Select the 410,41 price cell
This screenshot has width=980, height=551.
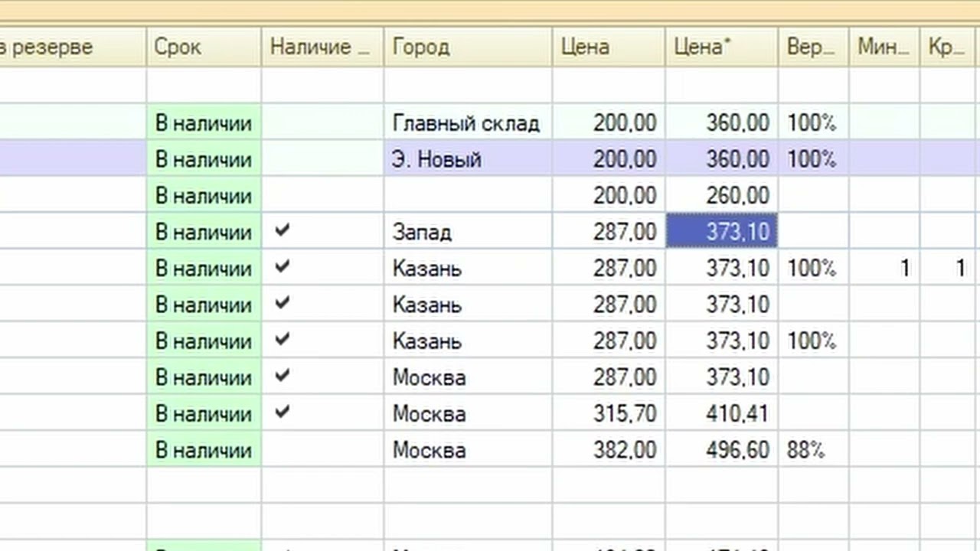click(x=722, y=414)
